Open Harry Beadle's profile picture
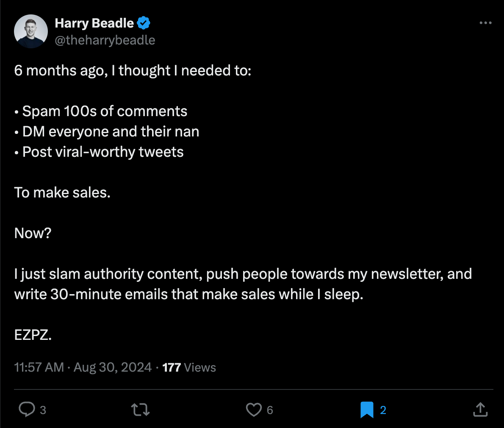Screen dimensions: 504x428 click(31, 31)
